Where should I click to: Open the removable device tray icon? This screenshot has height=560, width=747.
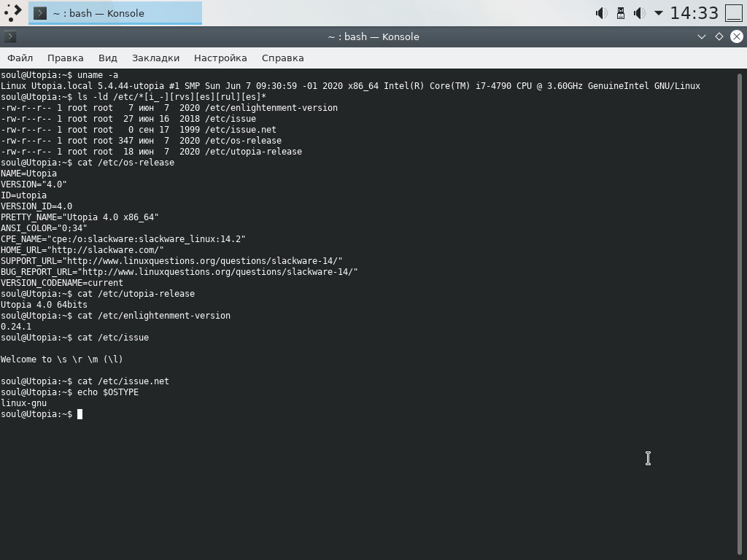[x=621, y=13]
